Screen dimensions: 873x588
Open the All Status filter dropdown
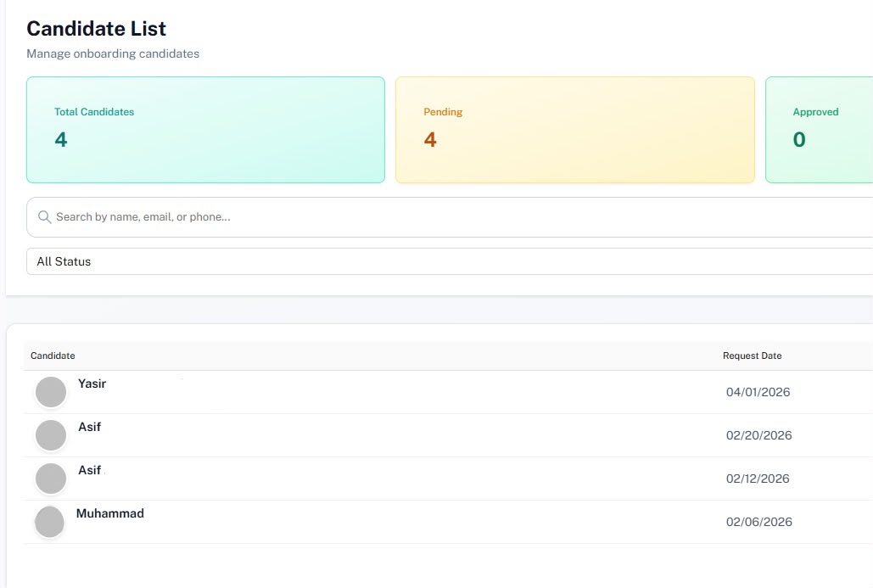tap(450, 261)
